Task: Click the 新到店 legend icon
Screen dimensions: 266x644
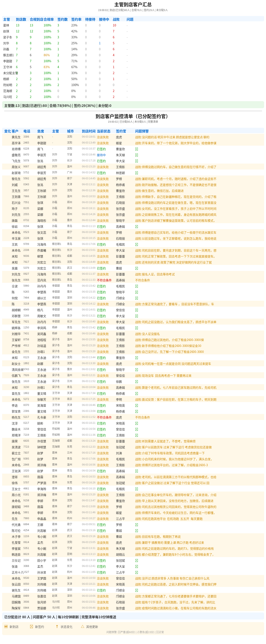Action: pos(6,626)
